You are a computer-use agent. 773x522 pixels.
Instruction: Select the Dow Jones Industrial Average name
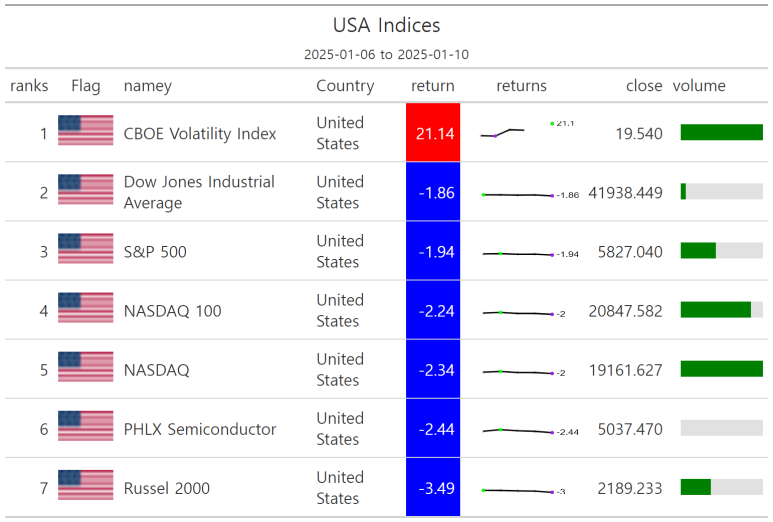[199, 192]
